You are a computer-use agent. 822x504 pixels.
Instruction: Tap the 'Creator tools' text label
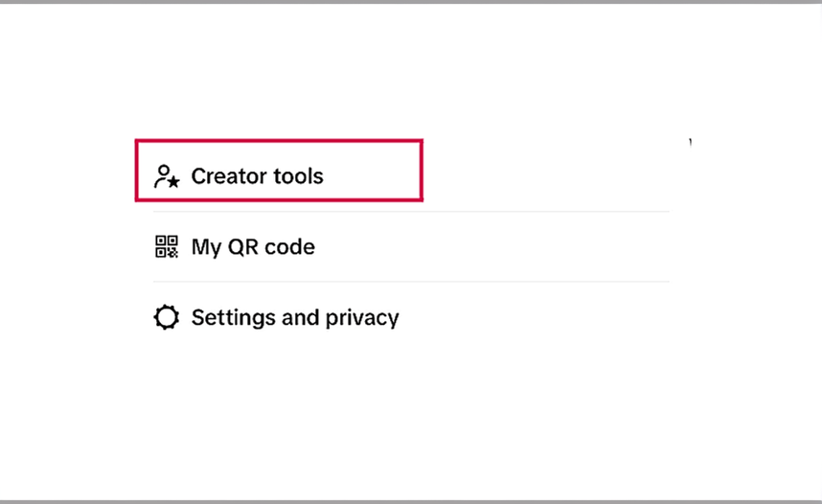258,176
